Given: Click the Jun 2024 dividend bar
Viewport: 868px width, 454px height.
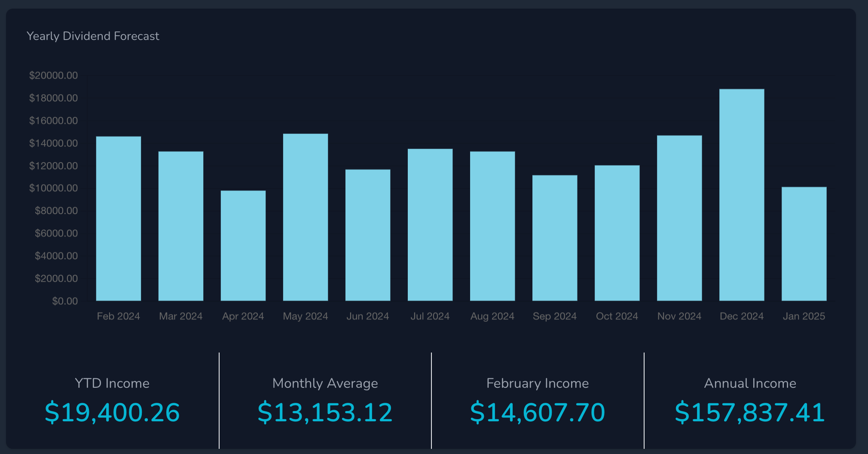Looking at the screenshot, I should (x=368, y=235).
